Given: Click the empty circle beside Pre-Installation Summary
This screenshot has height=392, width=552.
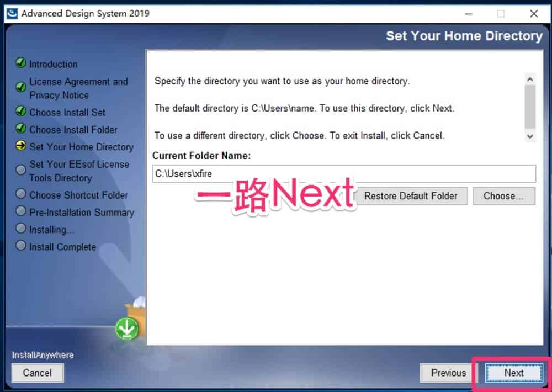Looking at the screenshot, I should coord(21,211).
